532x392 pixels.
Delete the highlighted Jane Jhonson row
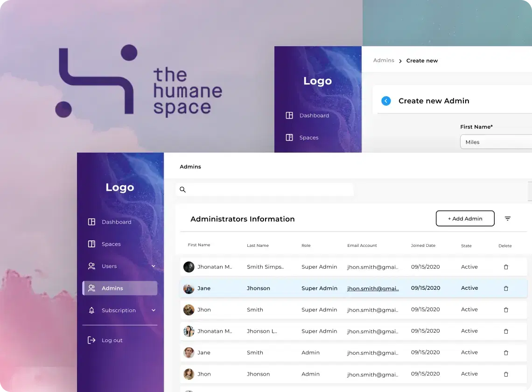pyautogui.click(x=506, y=288)
